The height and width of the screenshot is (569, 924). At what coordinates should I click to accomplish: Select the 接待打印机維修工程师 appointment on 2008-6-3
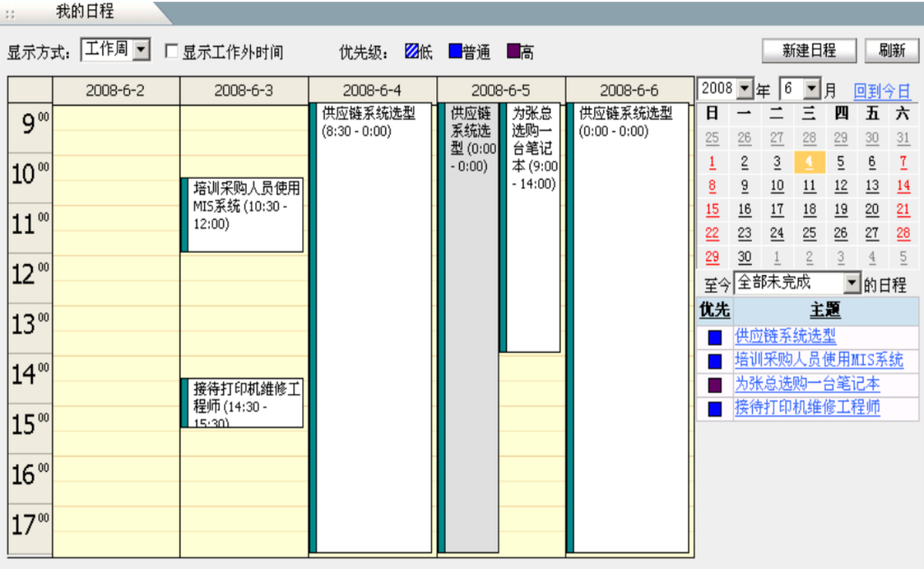click(242, 403)
